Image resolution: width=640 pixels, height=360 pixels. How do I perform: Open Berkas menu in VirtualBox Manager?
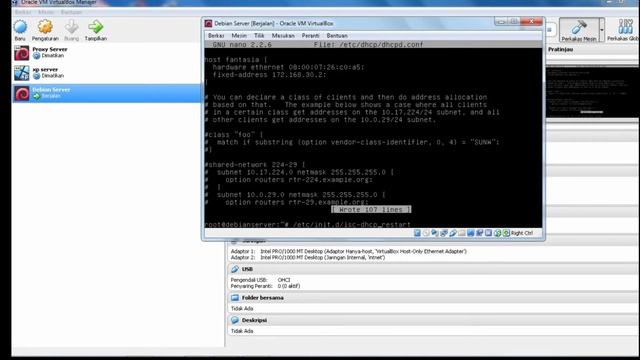[x=23, y=12]
